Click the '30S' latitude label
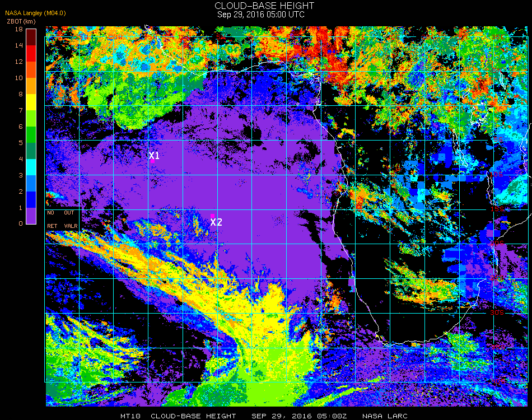The height and width of the screenshot is (420, 532). 497,312
